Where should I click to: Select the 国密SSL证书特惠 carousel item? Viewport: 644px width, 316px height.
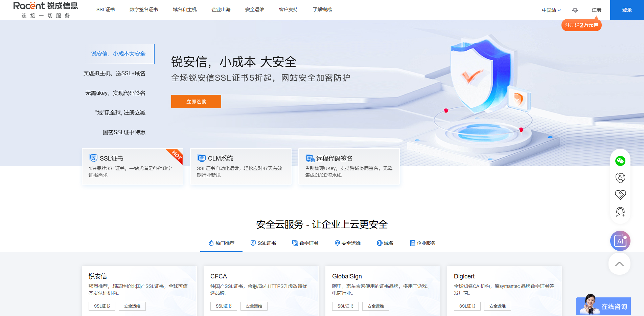[x=124, y=132]
